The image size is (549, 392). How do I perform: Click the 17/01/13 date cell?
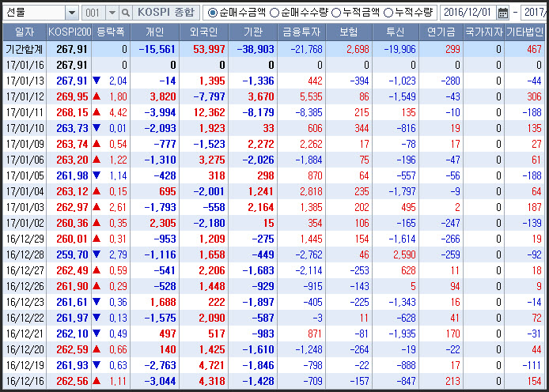(x=25, y=81)
